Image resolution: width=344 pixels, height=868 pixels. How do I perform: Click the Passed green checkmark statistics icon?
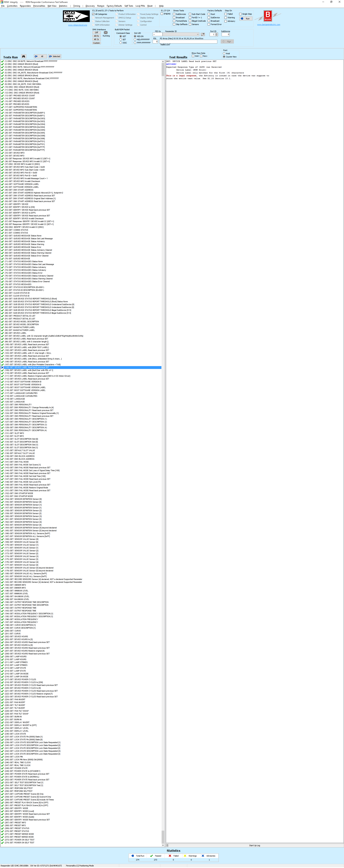click(151, 855)
